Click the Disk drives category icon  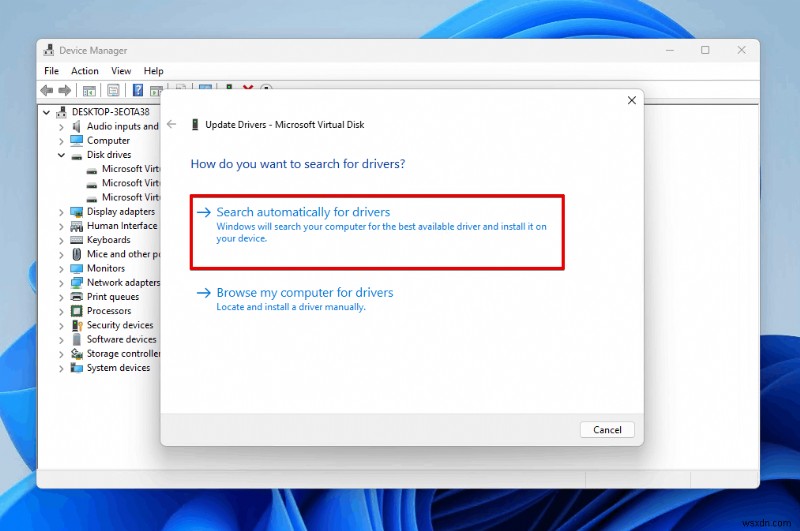point(77,155)
